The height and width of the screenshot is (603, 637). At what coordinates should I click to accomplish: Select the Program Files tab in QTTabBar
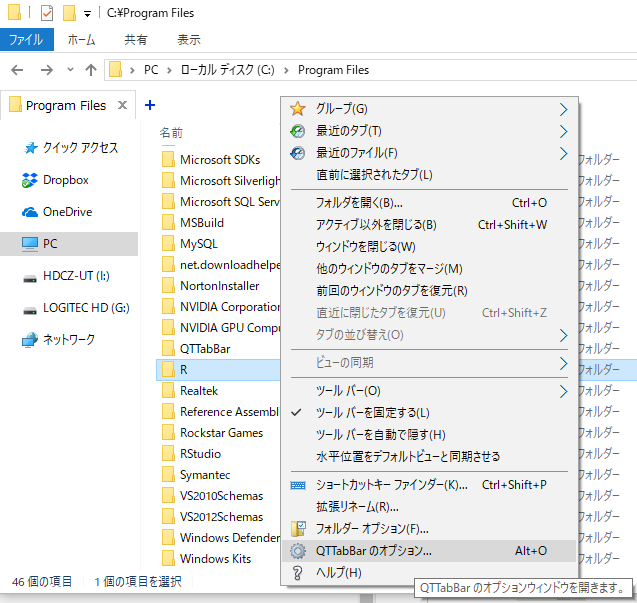[66, 106]
